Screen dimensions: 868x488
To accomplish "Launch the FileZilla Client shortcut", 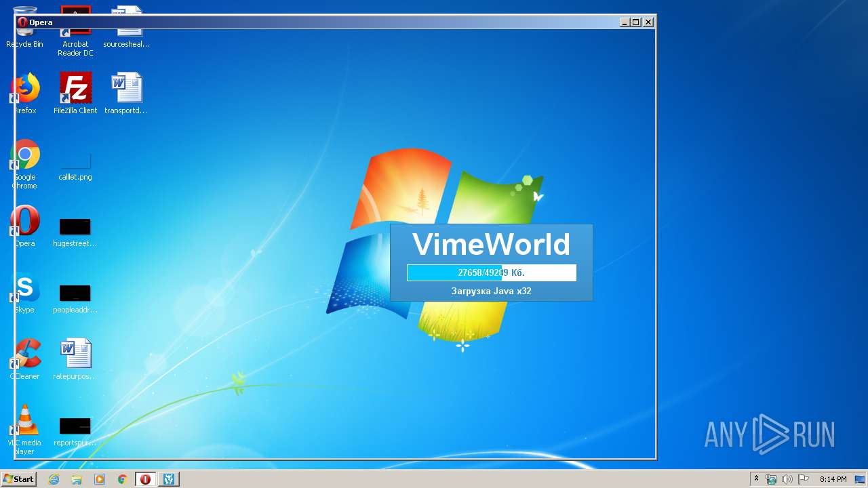I will point(75,94).
